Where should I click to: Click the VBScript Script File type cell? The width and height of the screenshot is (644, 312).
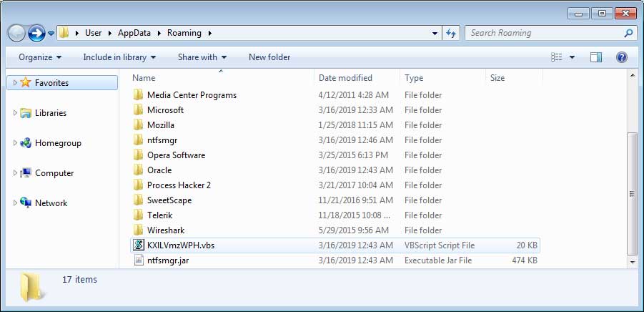440,245
